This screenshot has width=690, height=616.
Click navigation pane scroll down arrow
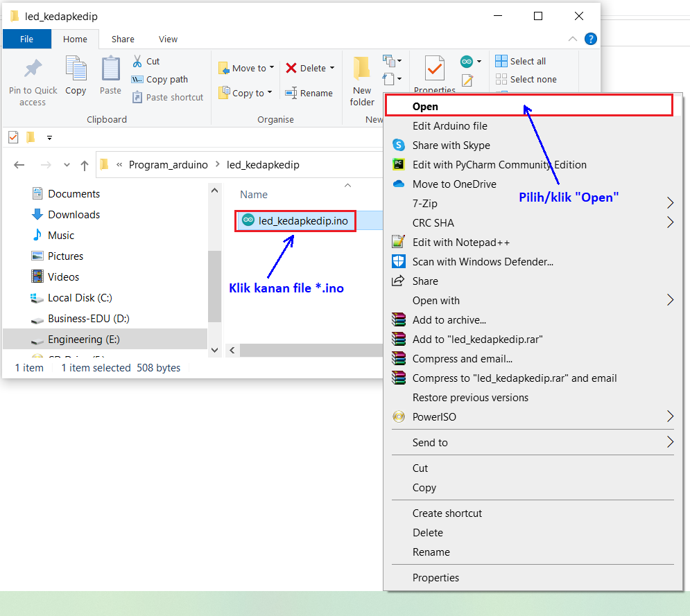pos(214,351)
